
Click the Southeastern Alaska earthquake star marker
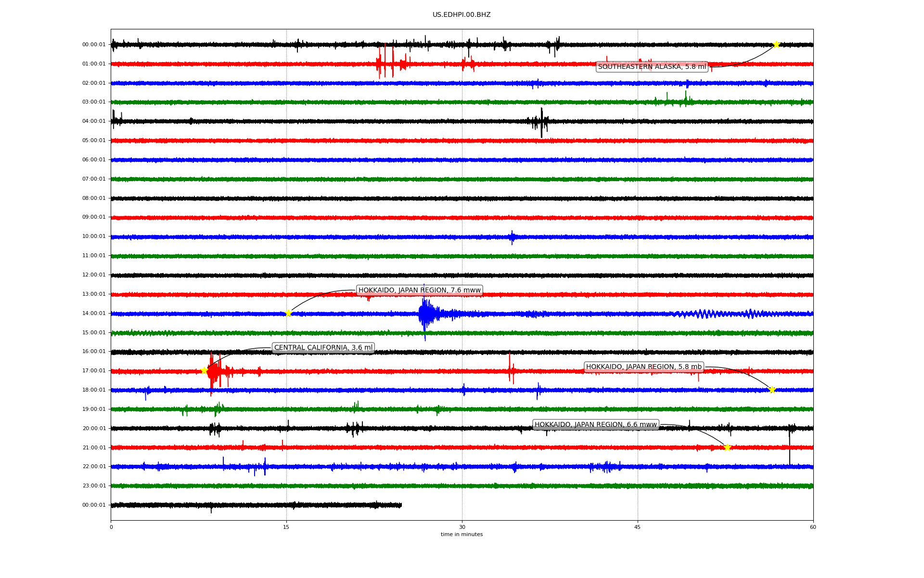pyautogui.click(x=776, y=44)
